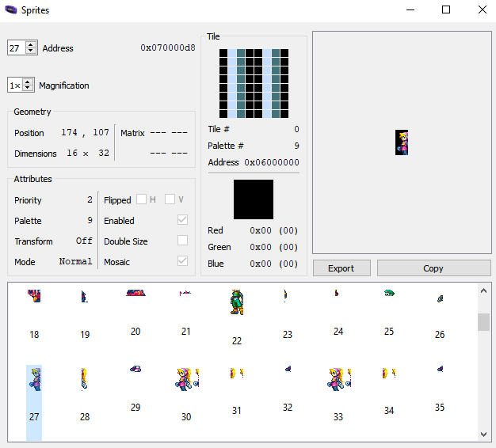Increase Magnification with up arrow
496x448 pixels.
(28, 82)
